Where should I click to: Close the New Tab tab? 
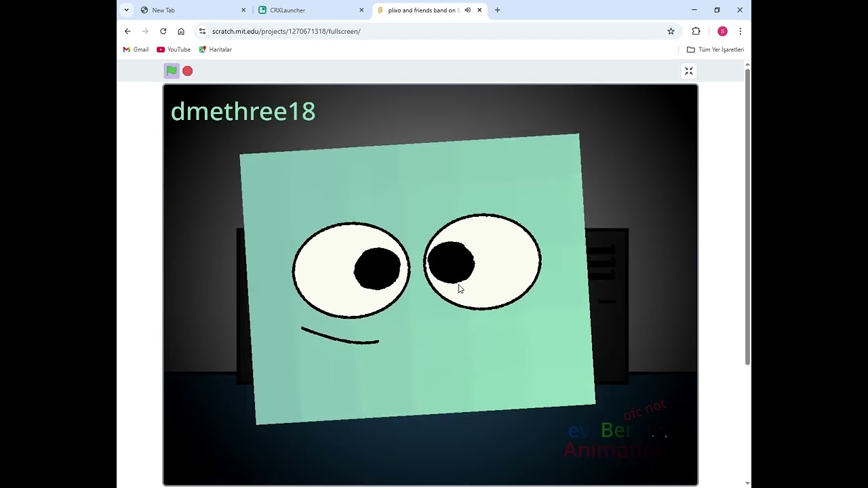243,10
